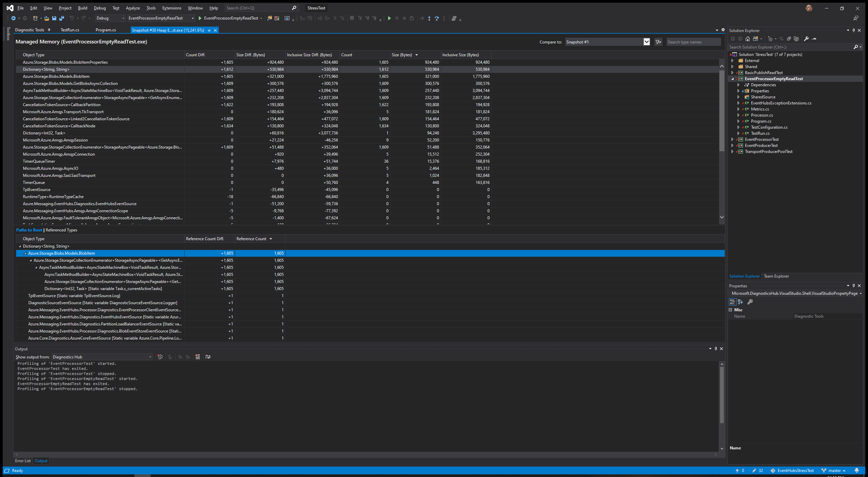Toggle auto-hide pin on Output panel
The image size is (868, 477).
716,349
